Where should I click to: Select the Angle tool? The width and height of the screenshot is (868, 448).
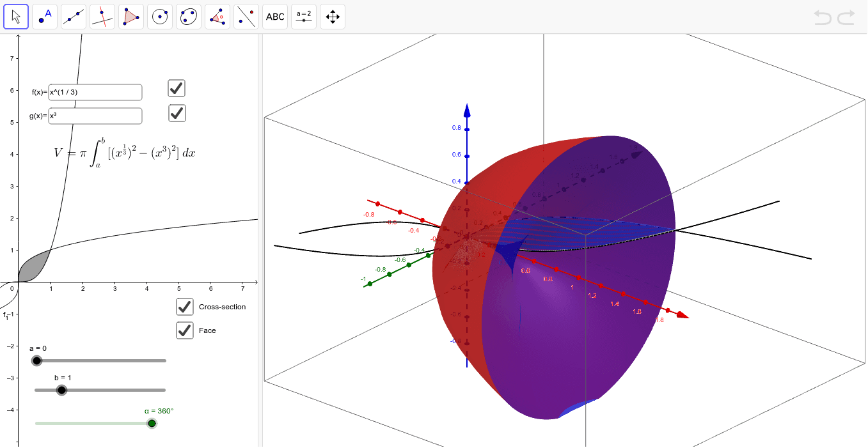click(x=217, y=16)
